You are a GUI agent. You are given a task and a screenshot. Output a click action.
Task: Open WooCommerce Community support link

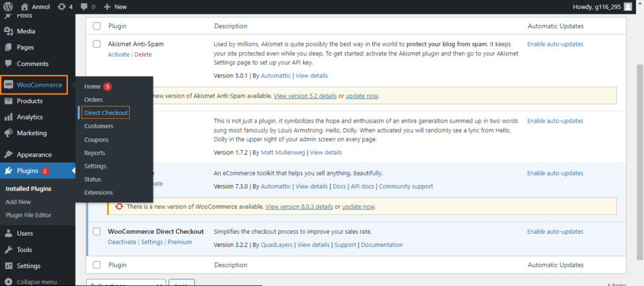pos(406,186)
